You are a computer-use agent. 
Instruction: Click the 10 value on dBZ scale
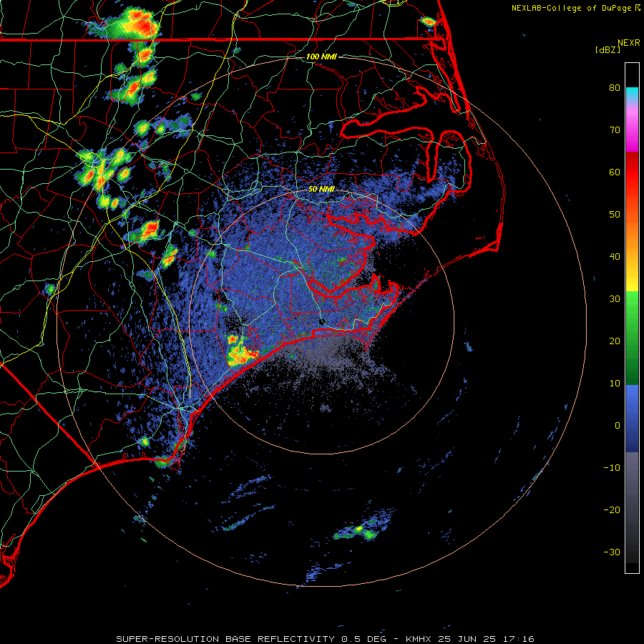tap(615, 384)
